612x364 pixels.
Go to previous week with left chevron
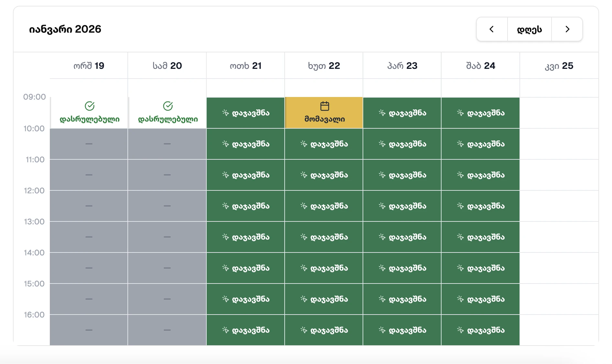pyautogui.click(x=492, y=29)
